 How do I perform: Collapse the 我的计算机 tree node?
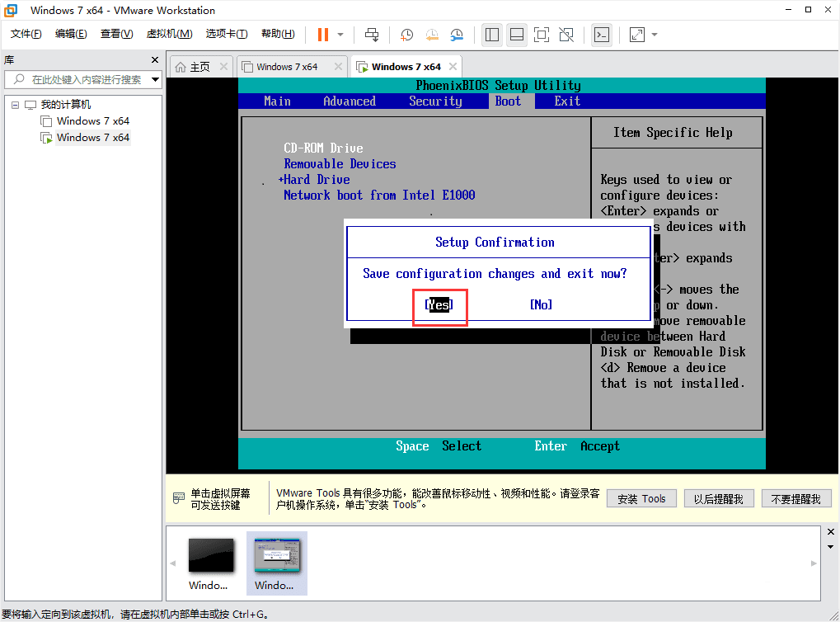coord(15,105)
